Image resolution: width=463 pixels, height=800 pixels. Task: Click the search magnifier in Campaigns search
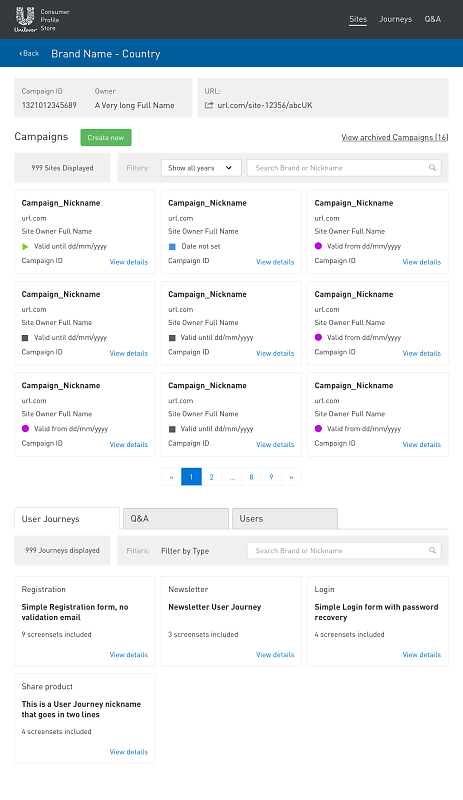click(x=432, y=168)
